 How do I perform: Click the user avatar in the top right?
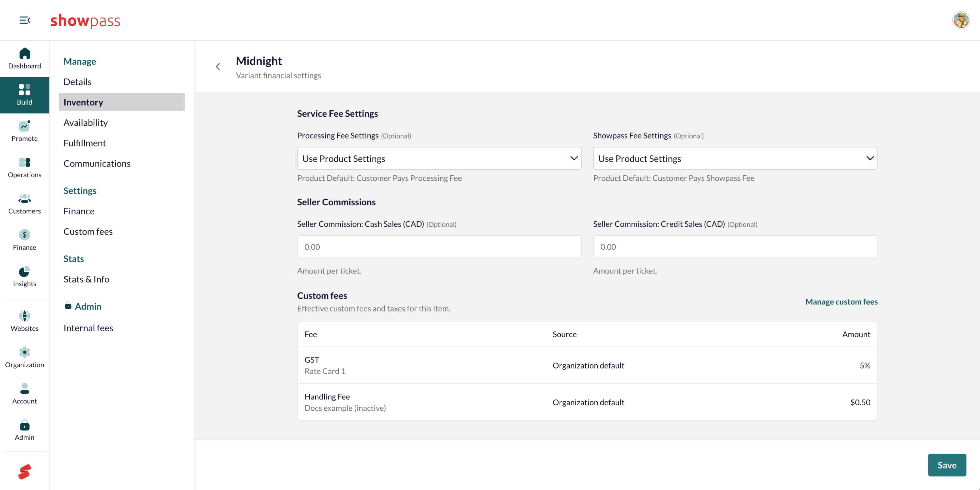click(x=961, y=20)
